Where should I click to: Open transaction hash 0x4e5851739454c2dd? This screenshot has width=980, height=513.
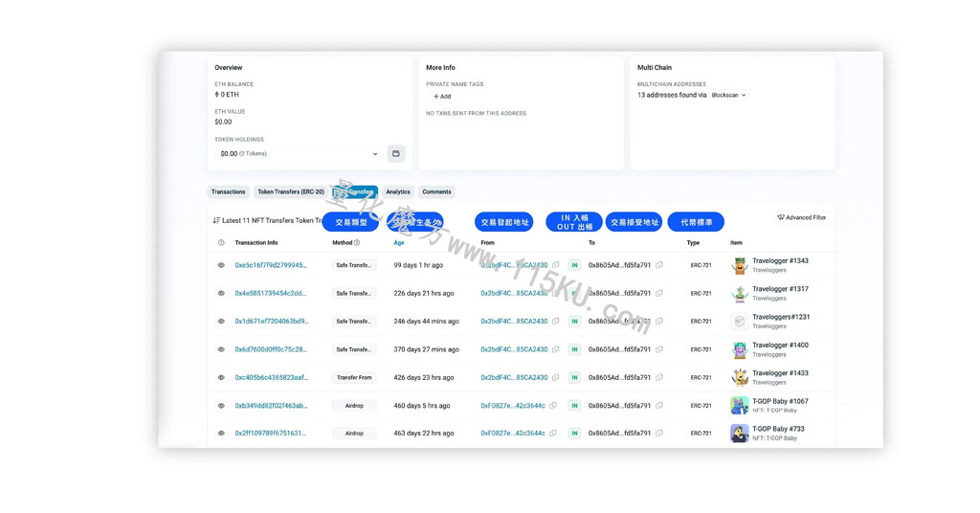click(x=271, y=293)
